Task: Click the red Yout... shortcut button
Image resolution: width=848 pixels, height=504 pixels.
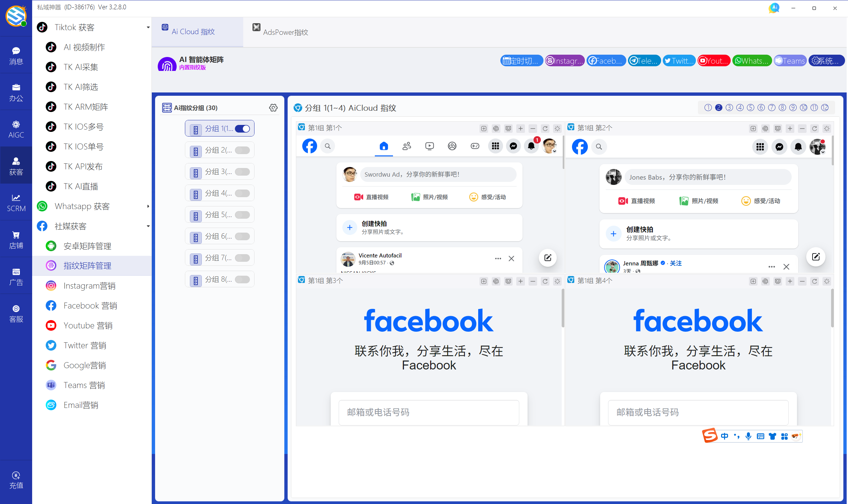Action: tap(713, 61)
